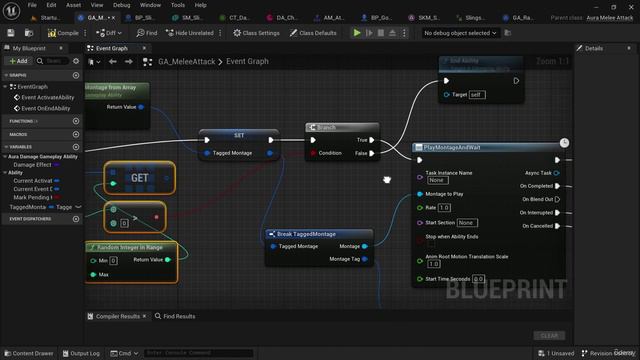This screenshot has height=360, width=640.
Task: Add new function with plus icon
Action: coord(76,121)
